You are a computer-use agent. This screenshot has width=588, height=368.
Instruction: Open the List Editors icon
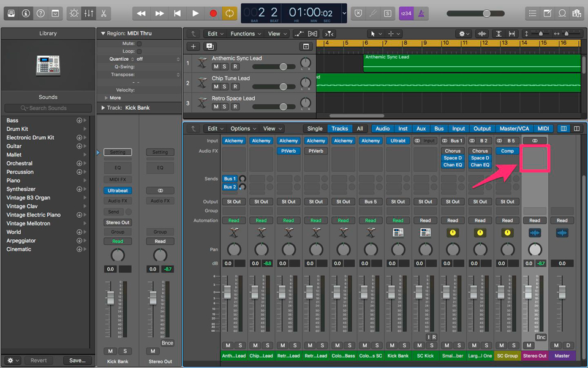coord(532,13)
